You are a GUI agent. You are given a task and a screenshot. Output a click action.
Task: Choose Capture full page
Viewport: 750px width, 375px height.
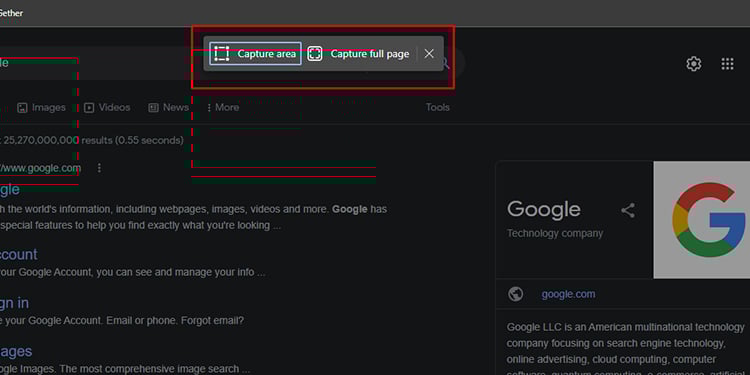(x=359, y=54)
